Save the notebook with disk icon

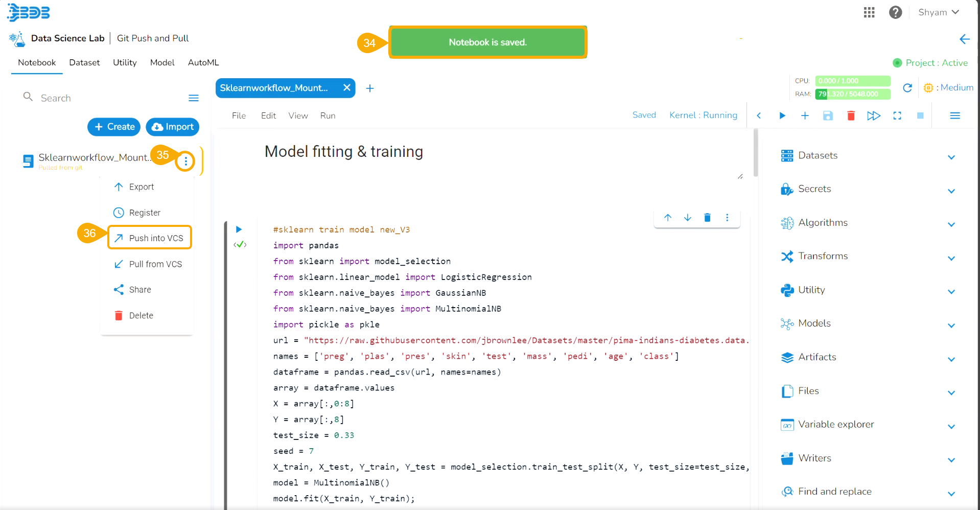(828, 115)
